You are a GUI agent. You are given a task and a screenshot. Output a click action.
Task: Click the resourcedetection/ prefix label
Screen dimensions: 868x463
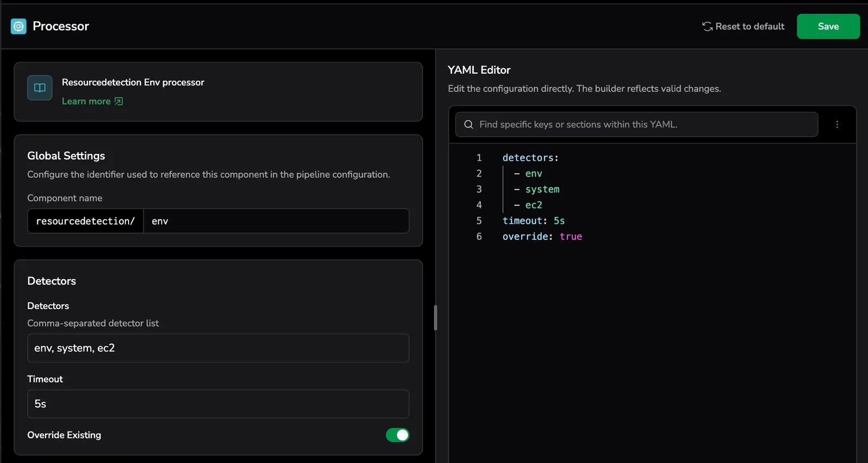(86, 221)
